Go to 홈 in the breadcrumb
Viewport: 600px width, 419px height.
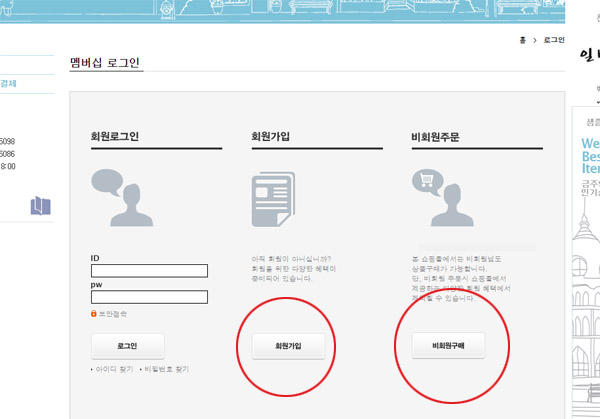[x=523, y=40]
